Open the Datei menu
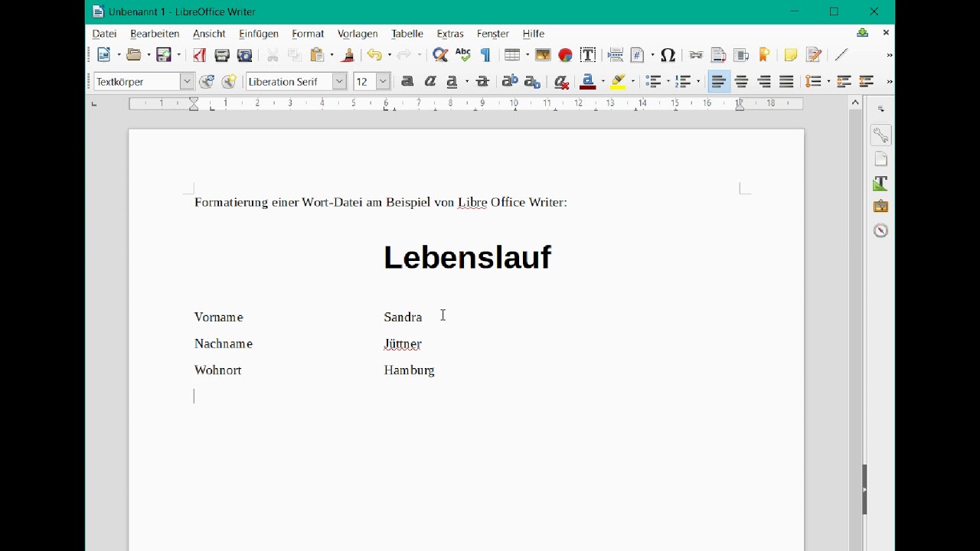 105,34
